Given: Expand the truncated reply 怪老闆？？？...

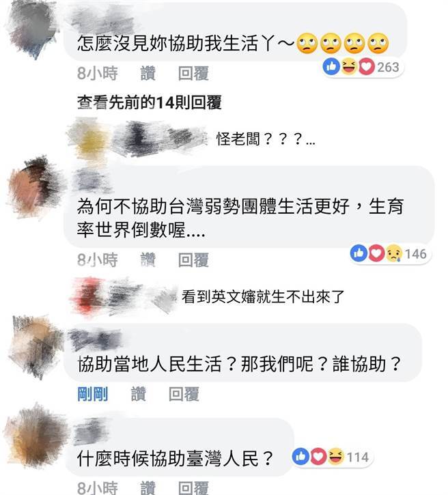Looking at the screenshot, I should [x=266, y=139].
